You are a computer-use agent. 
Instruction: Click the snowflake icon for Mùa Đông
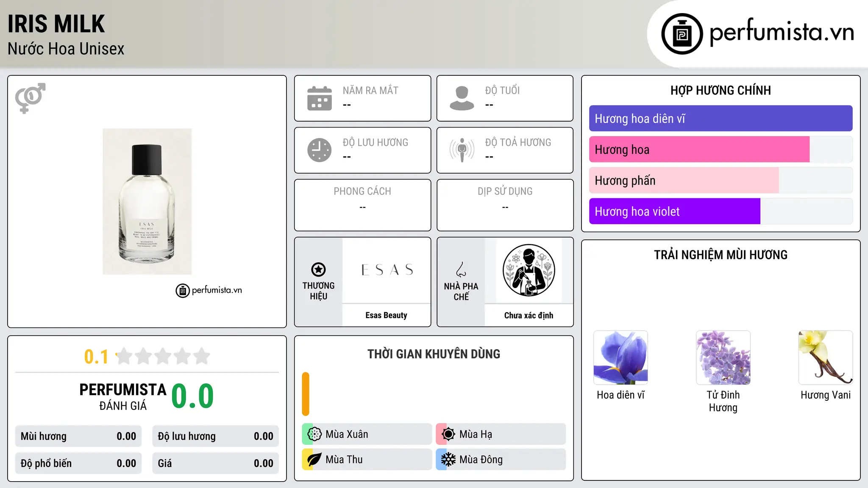tap(448, 460)
